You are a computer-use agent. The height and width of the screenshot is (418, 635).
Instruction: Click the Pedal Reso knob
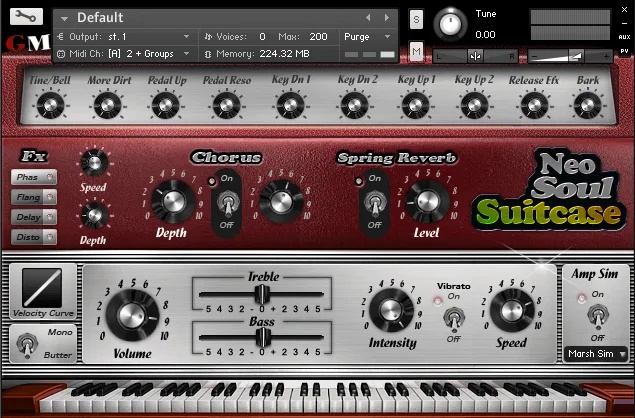click(x=226, y=105)
